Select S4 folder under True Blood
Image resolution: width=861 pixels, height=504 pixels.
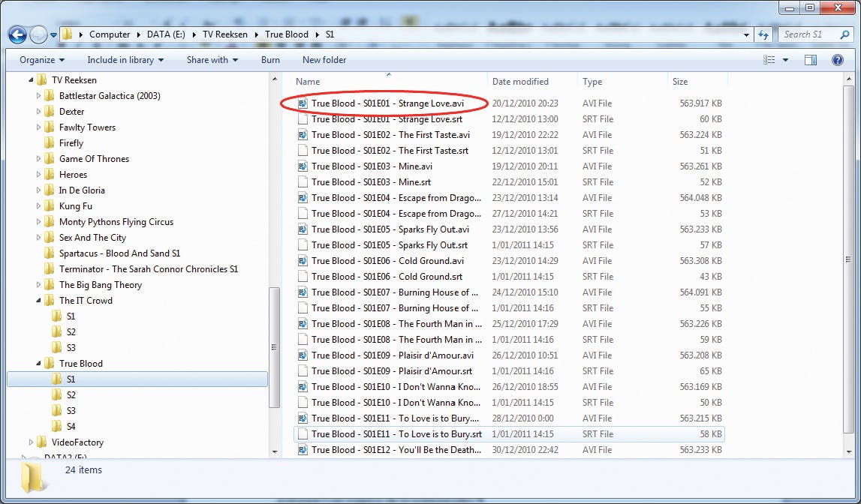pyautogui.click(x=71, y=426)
